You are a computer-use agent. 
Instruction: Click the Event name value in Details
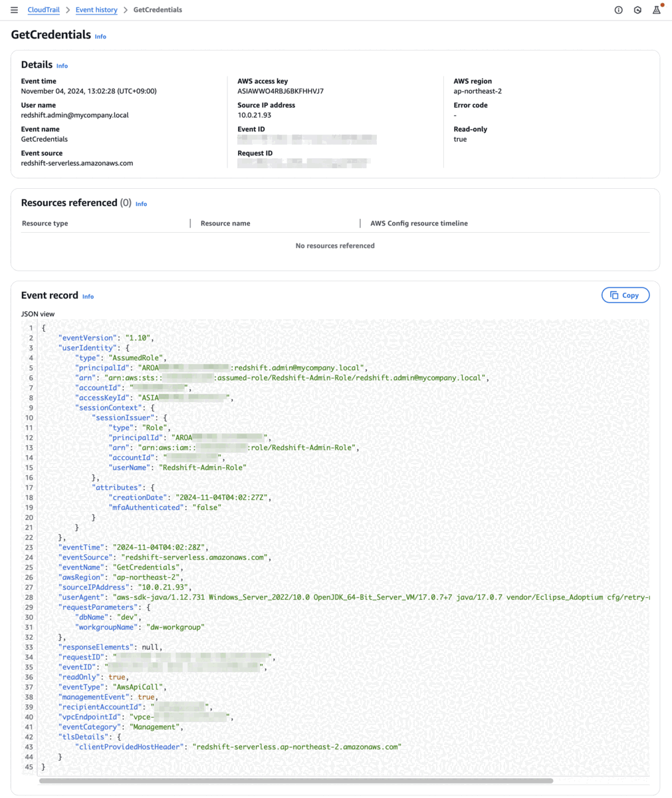[45, 139]
